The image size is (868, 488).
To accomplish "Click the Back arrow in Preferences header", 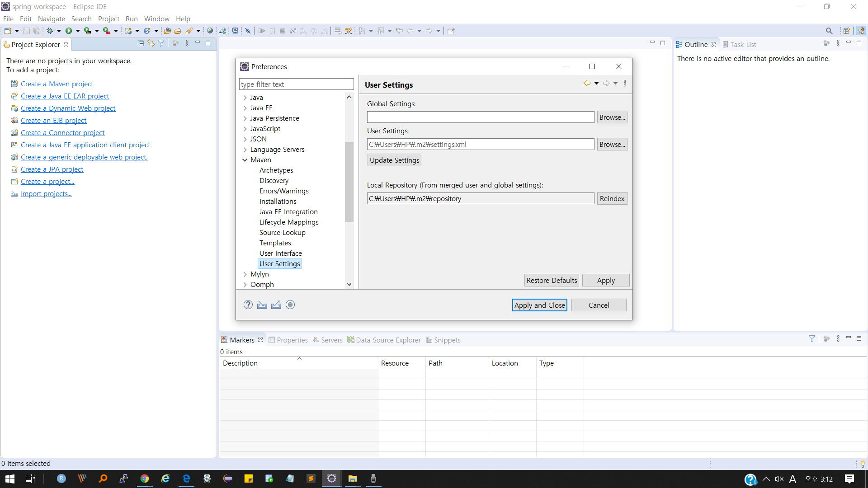I will 587,83.
